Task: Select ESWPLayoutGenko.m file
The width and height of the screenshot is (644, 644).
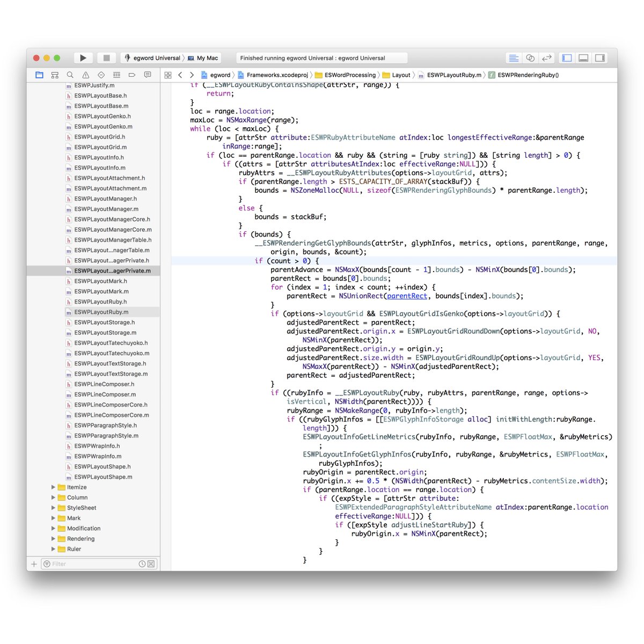Action: point(93,127)
